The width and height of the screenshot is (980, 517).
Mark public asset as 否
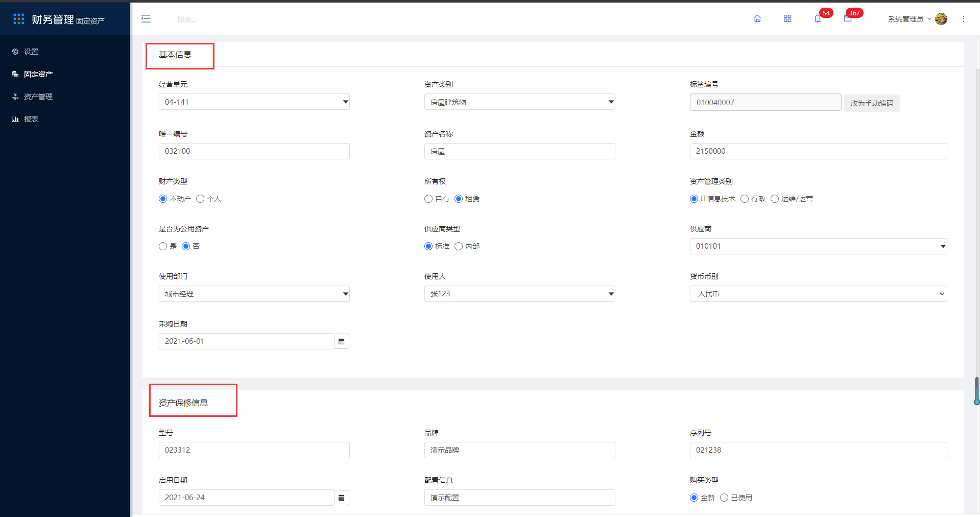(x=186, y=246)
